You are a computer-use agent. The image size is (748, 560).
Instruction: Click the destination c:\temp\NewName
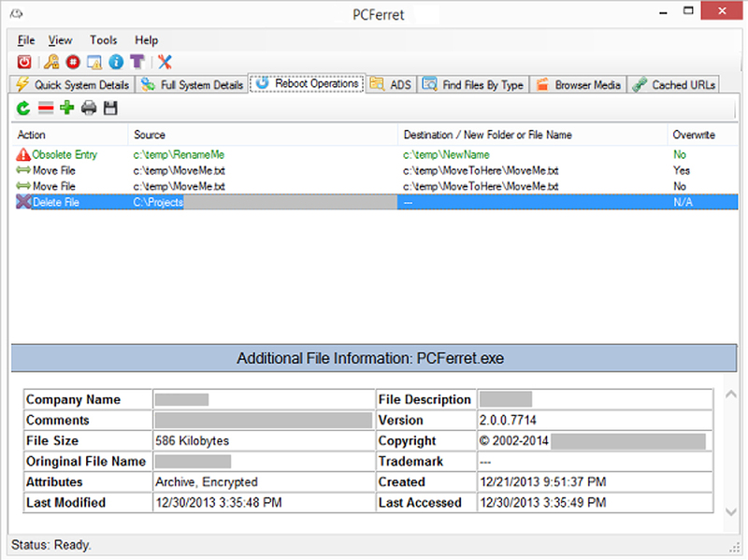[446, 154]
